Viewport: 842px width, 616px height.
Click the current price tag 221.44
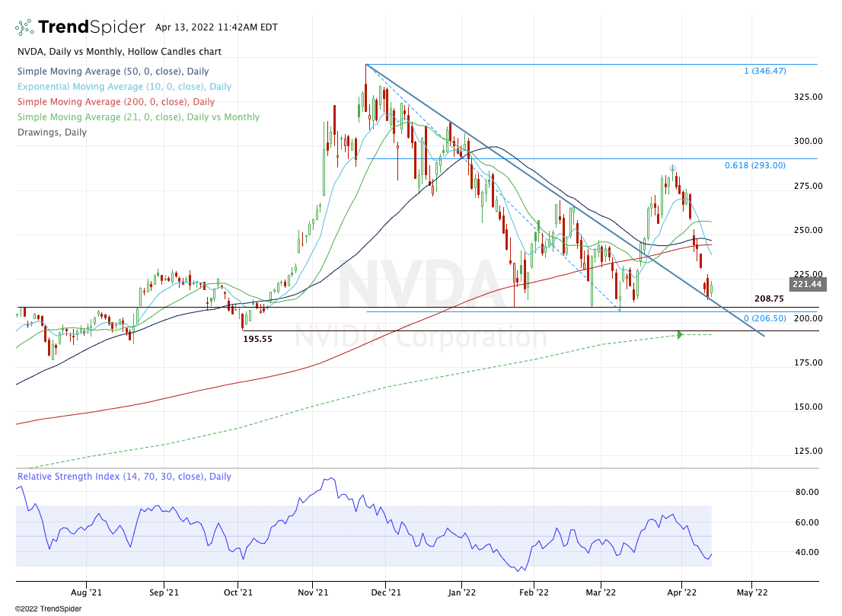[x=807, y=284]
